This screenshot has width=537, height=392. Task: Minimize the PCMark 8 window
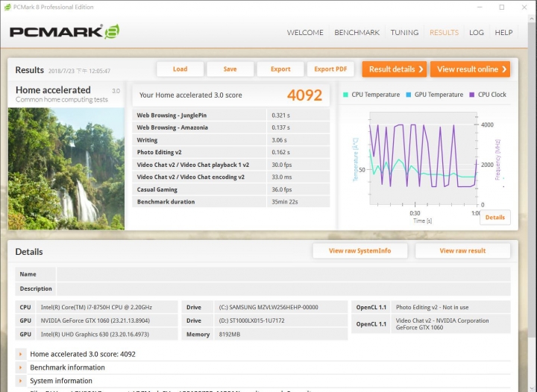480,7
